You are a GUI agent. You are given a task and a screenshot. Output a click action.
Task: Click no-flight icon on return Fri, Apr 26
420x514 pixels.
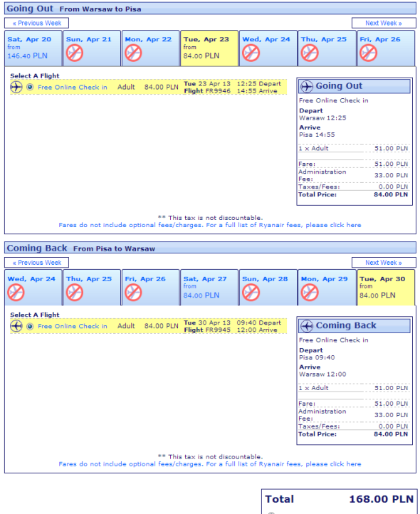(133, 293)
